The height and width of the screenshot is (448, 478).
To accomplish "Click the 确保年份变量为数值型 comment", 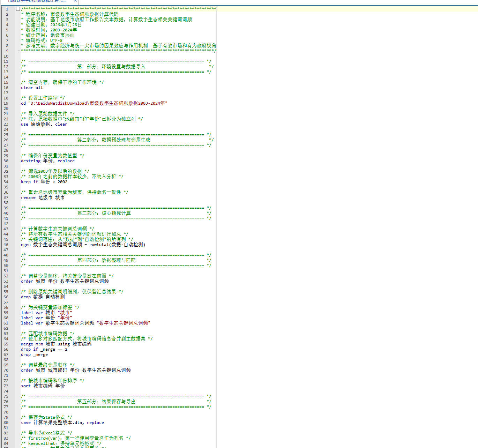I will [x=53, y=156].
